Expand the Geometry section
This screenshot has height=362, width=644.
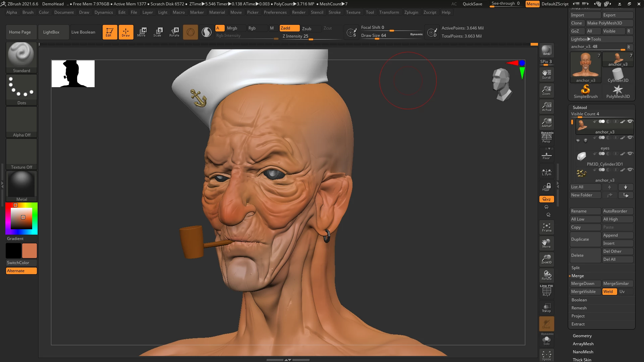pyautogui.click(x=582, y=336)
